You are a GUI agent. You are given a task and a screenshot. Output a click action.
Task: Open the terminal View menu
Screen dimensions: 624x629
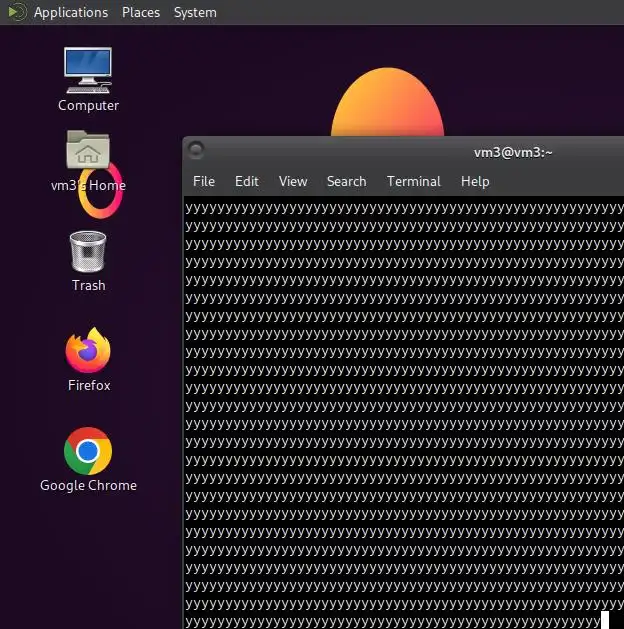tap(293, 181)
